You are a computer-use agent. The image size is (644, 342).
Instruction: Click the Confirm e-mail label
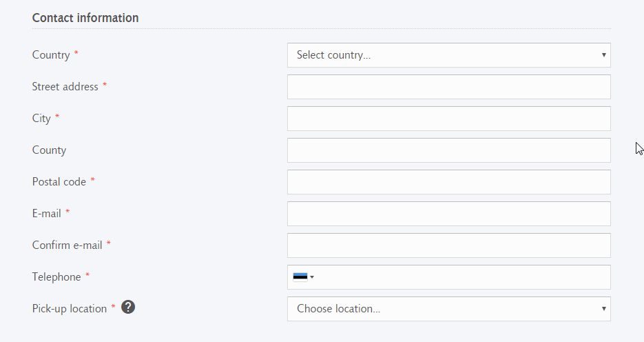(x=67, y=245)
